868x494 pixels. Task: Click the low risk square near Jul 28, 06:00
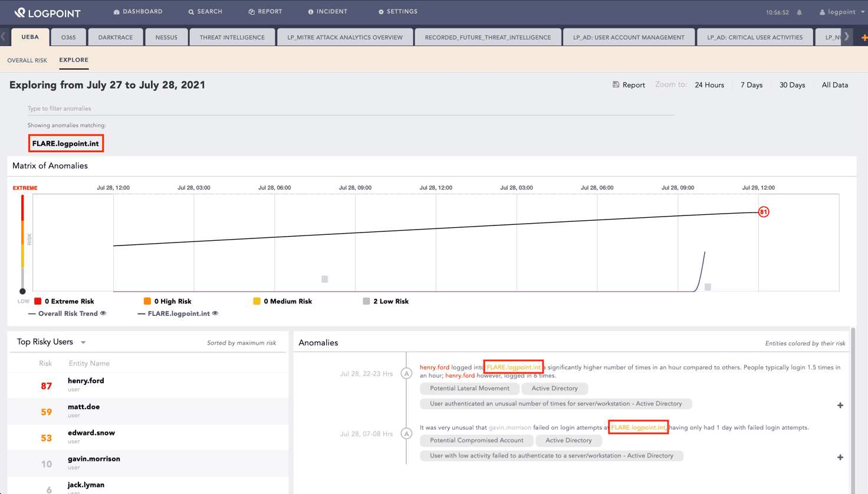pos(324,279)
